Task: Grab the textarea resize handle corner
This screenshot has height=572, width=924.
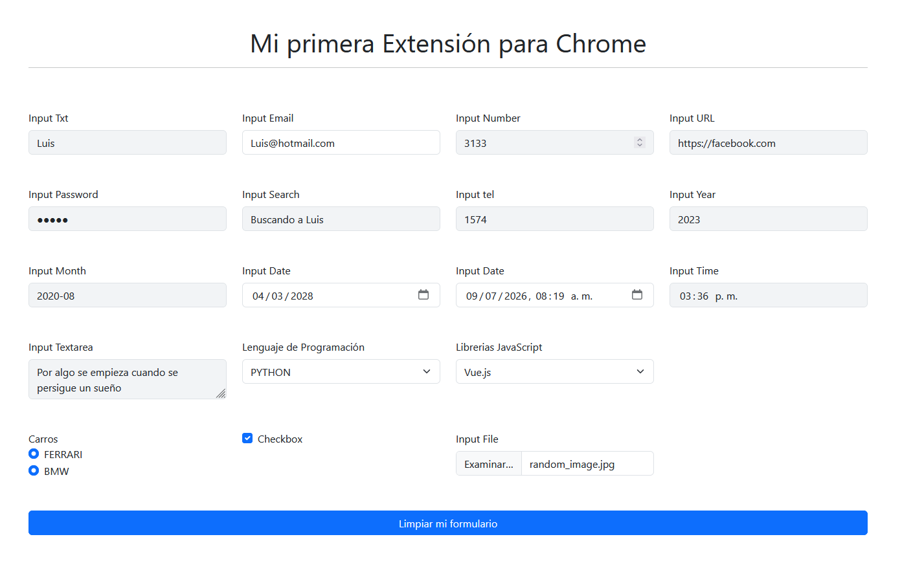Action: tap(221, 393)
